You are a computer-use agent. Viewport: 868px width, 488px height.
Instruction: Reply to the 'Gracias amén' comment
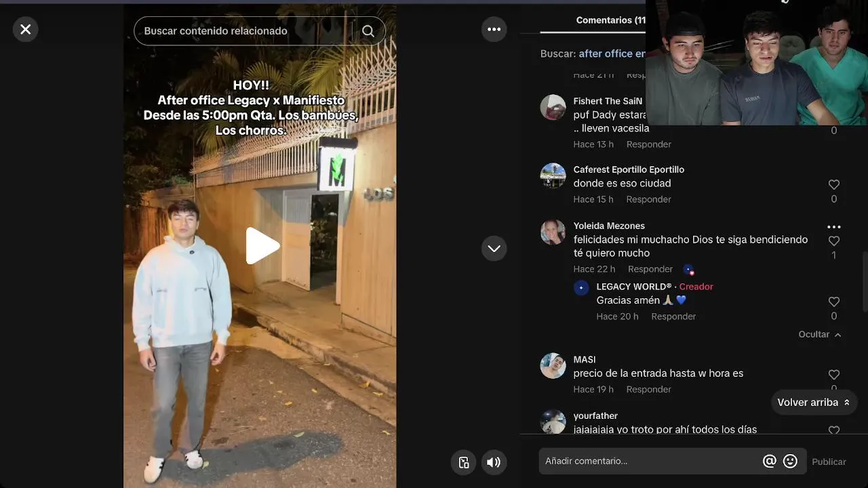point(673,317)
